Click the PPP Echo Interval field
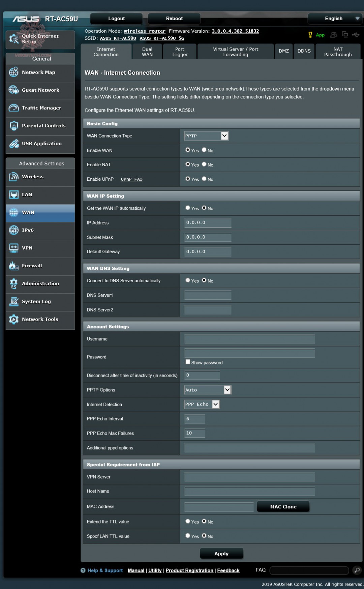Image resolution: width=364 pixels, height=589 pixels. tap(195, 419)
